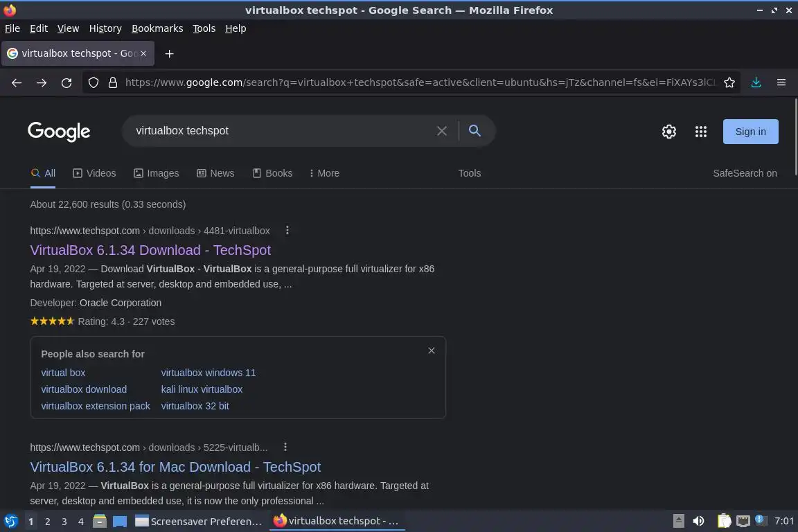798x532 pixels.
Task: Click the notification update tray icon
Action: 760,520
